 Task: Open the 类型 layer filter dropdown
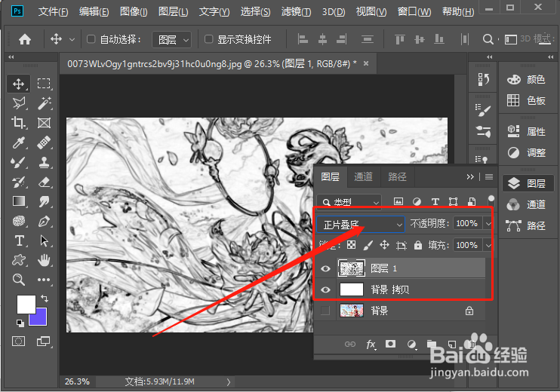click(349, 202)
